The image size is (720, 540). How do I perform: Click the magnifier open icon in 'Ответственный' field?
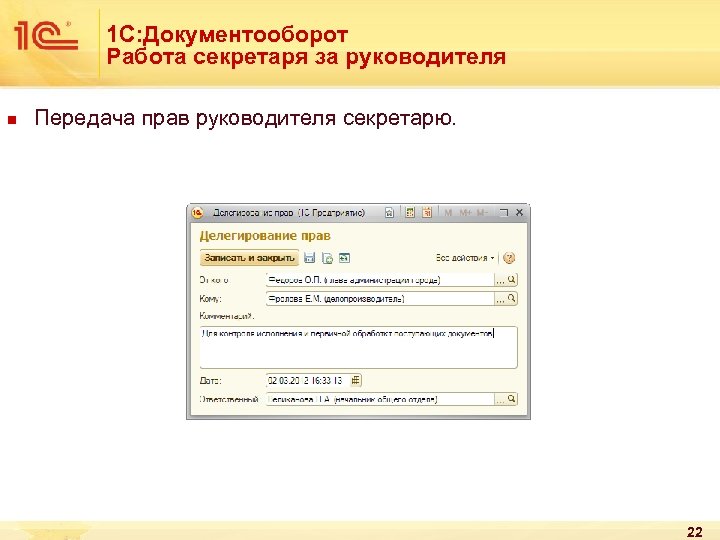512,399
